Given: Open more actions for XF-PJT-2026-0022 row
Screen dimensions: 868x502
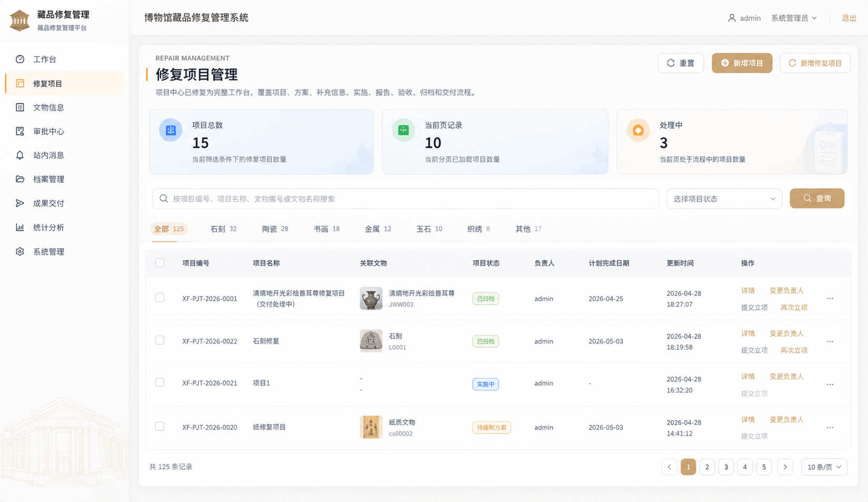Looking at the screenshot, I should (830, 342).
